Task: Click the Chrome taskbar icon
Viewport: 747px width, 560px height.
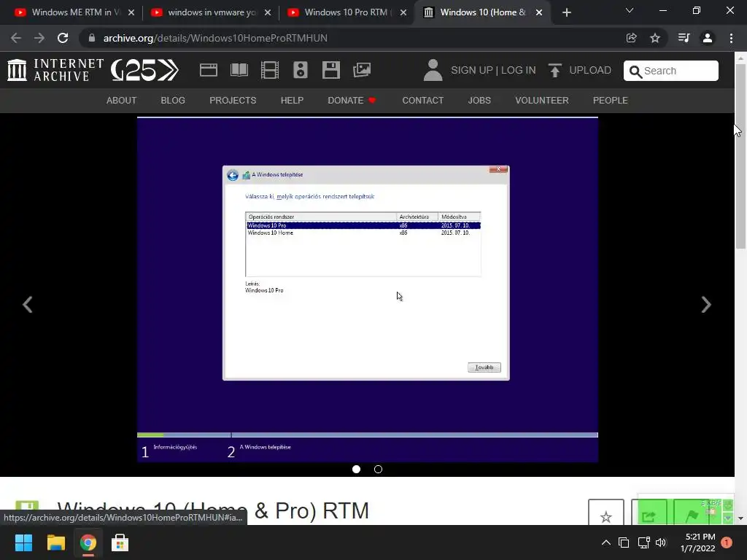Action: [x=88, y=542]
